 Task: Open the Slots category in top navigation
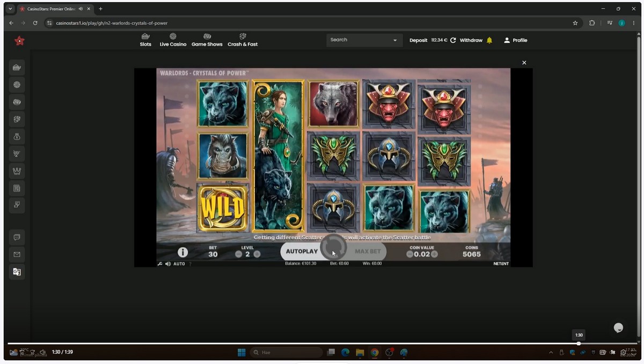coord(145,40)
